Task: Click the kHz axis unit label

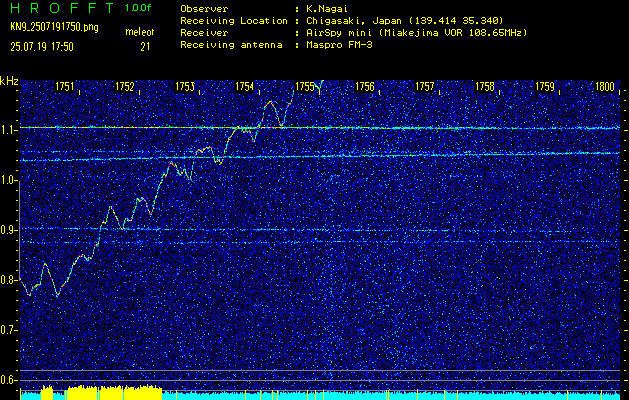Action: (9, 81)
